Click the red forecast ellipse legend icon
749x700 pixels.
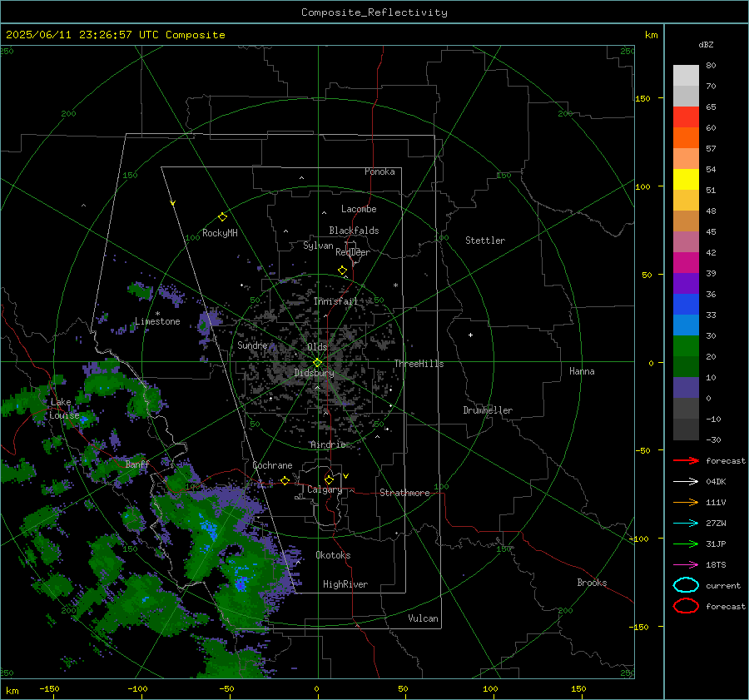coord(686,606)
